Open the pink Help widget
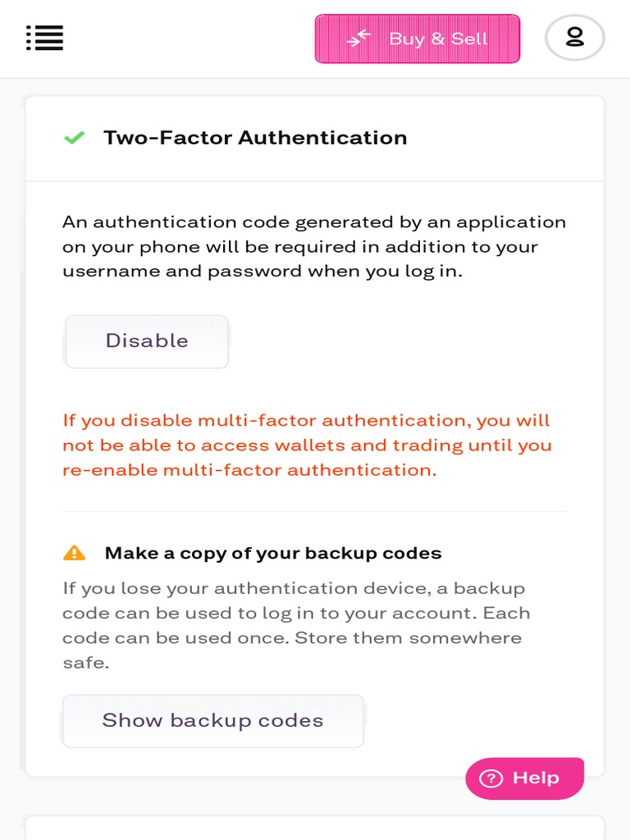 pyautogui.click(x=524, y=778)
